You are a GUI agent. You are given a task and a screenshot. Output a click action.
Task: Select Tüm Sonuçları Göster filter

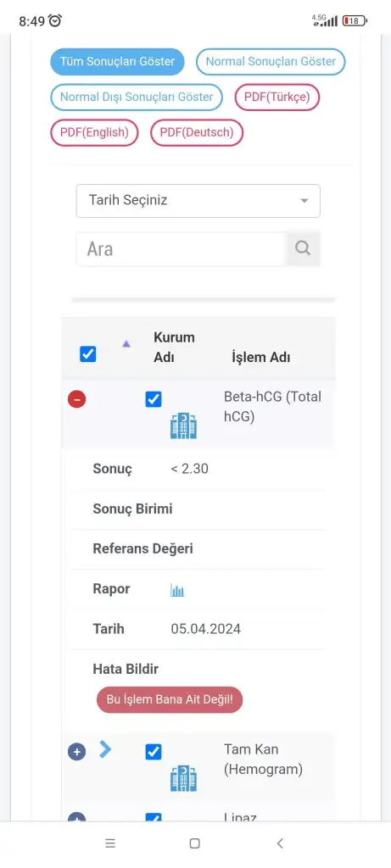click(117, 61)
